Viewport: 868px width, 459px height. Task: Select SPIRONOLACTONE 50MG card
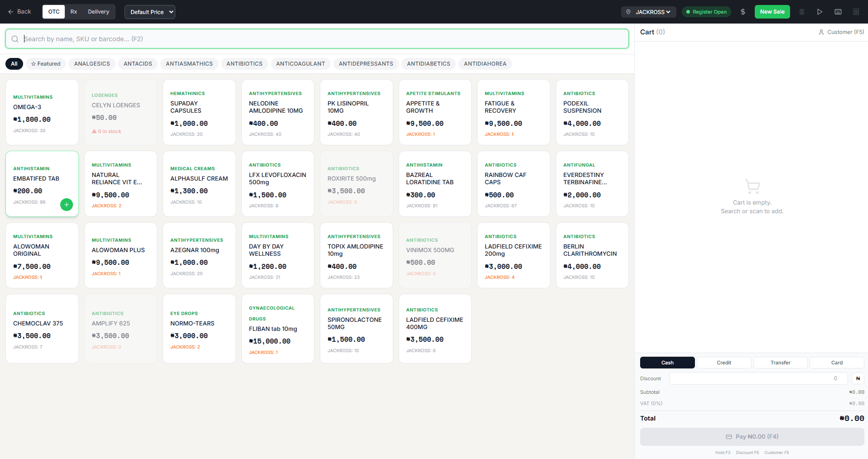(357, 329)
